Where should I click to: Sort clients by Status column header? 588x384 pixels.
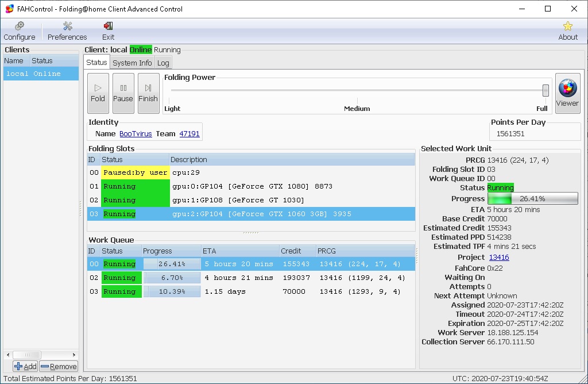[x=55, y=60]
